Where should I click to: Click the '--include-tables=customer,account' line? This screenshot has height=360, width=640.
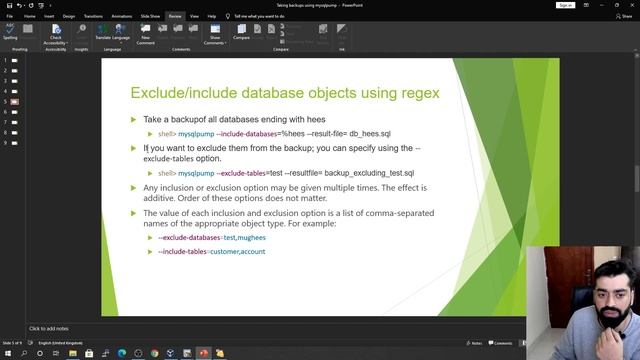pos(211,251)
